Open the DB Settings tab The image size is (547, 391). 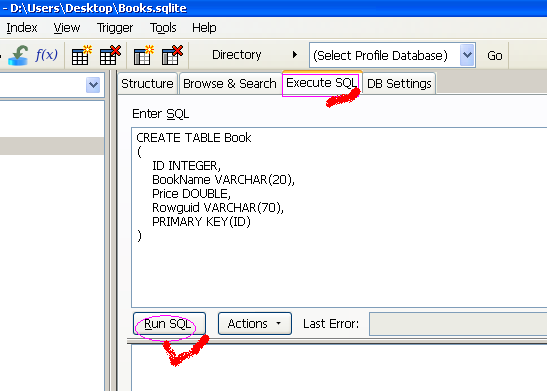[x=399, y=83]
